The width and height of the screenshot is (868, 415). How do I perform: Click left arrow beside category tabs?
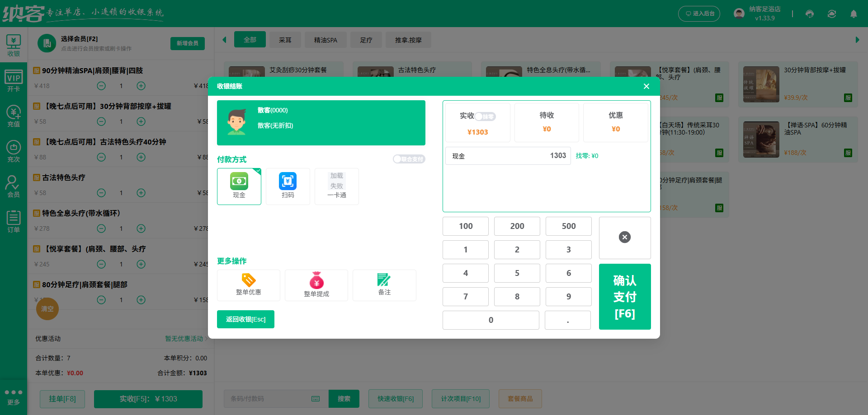(224, 40)
